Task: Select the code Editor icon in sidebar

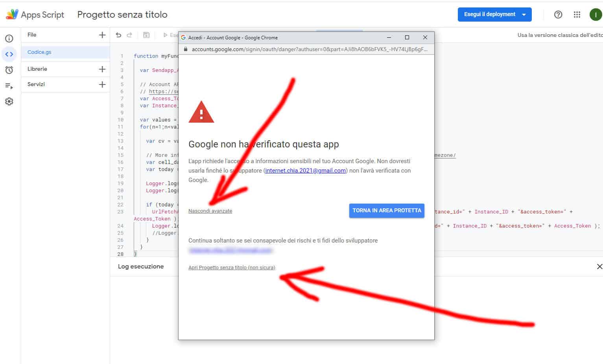Action: (x=9, y=54)
